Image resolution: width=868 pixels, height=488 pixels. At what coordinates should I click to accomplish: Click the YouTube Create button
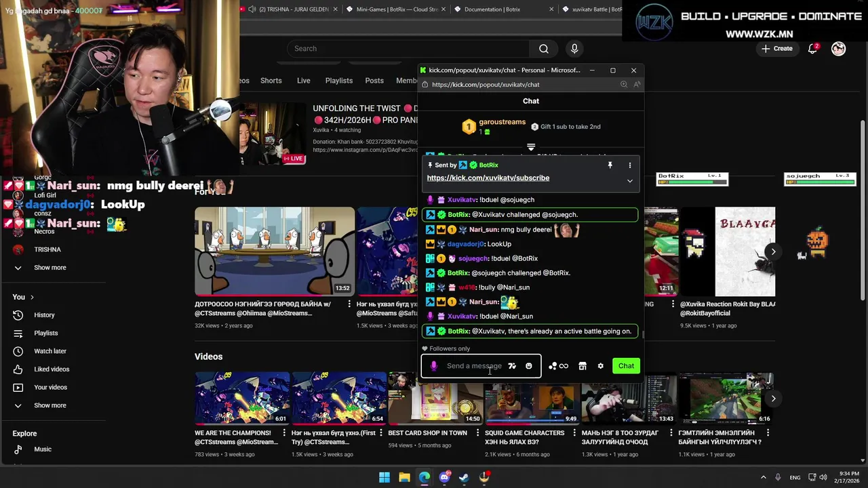(x=777, y=49)
